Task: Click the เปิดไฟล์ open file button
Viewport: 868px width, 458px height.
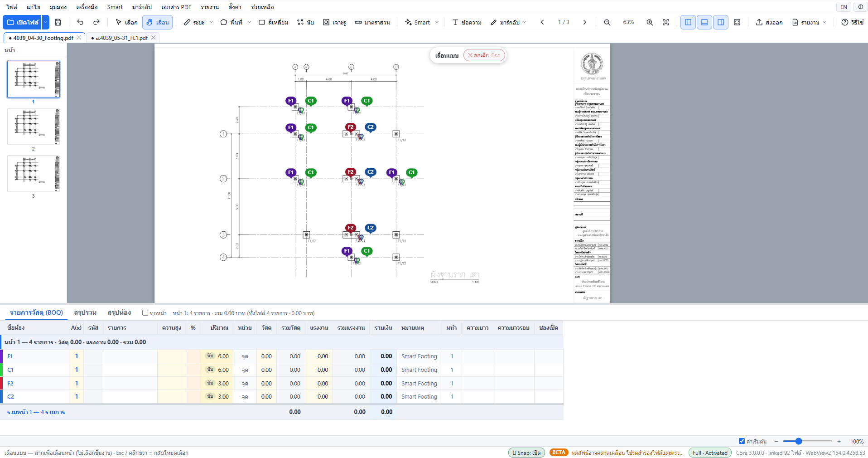Action: click(23, 22)
